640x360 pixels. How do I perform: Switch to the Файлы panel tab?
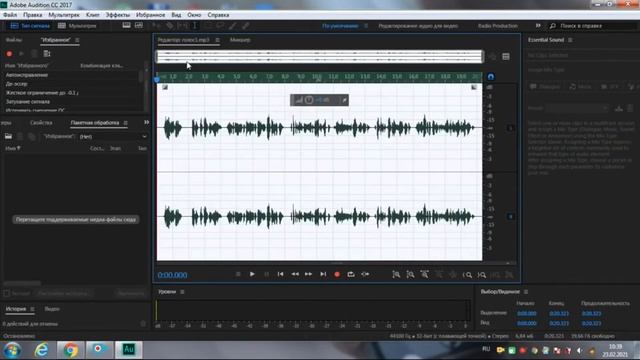click(14, 40)
